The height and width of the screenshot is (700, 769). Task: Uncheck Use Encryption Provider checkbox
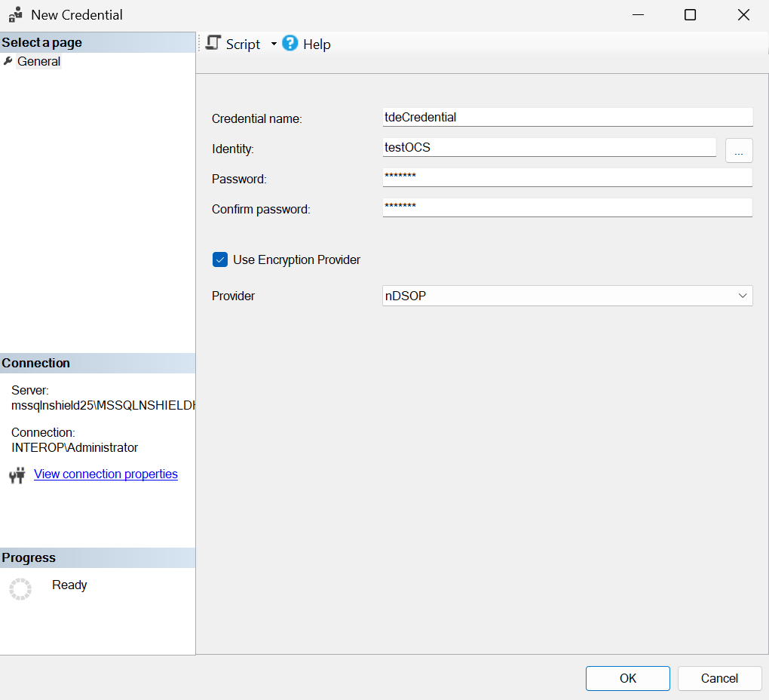(x=219, y=259)
